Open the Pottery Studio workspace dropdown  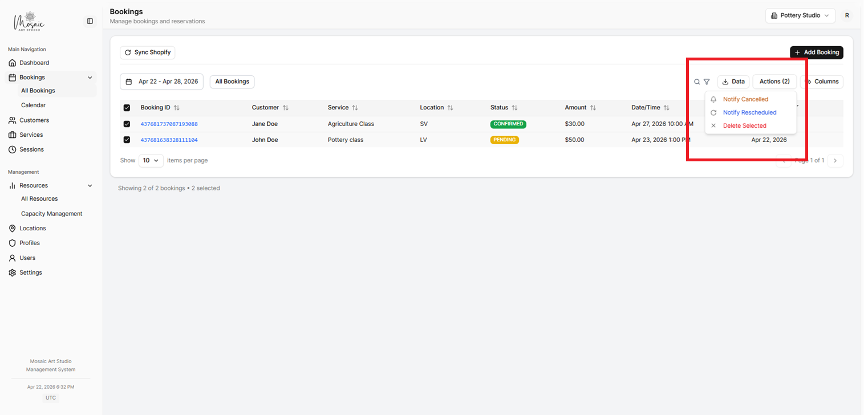(x=800, y=15)
